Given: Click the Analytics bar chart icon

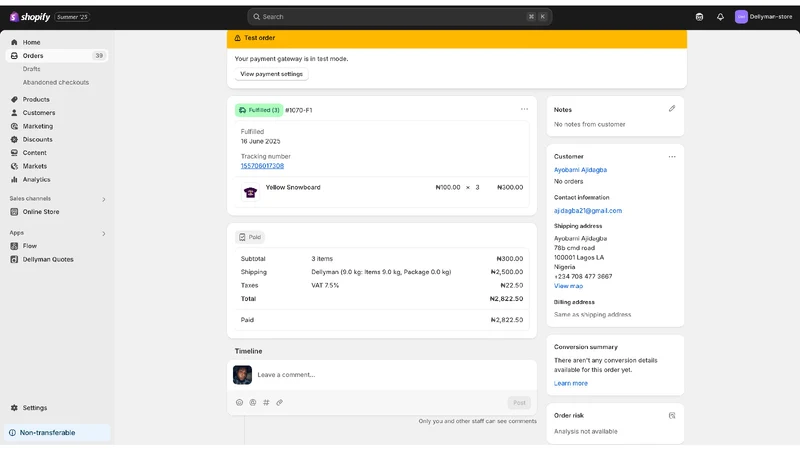Looking at the screenshot, I should coord(14,180).
